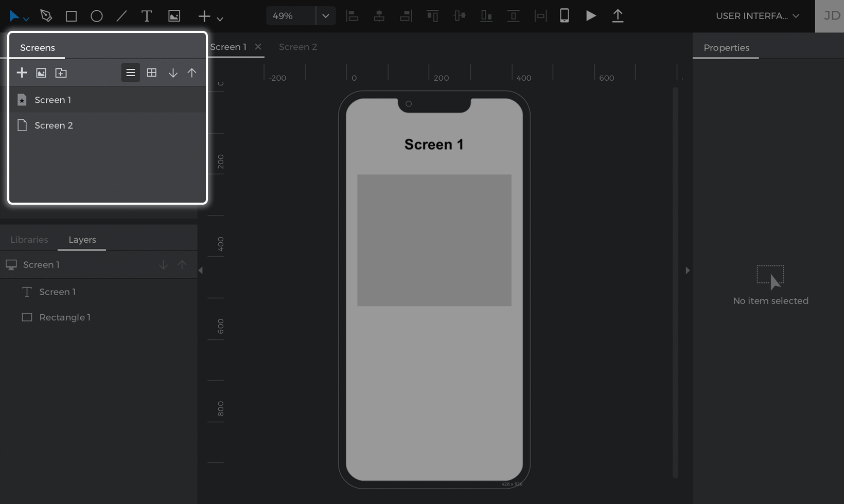Align selected items to bottom

[x=486, y=16]
